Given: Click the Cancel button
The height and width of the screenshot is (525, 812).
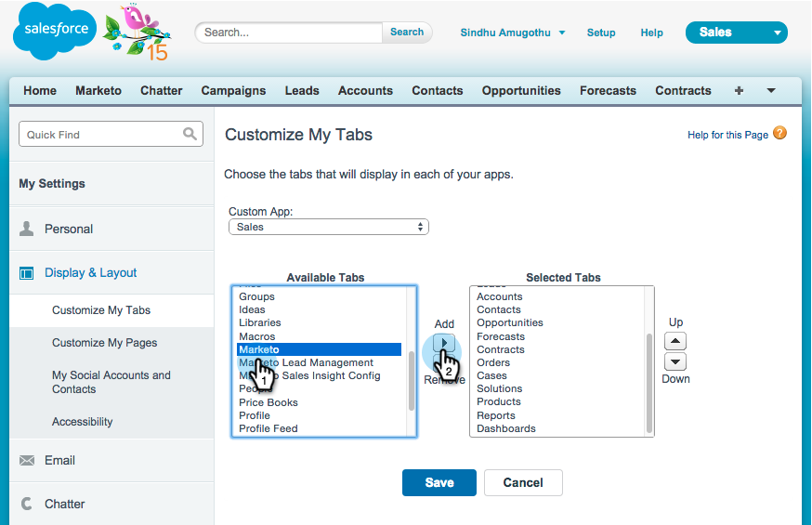Looking at the screenshot, I should [523, 482].
